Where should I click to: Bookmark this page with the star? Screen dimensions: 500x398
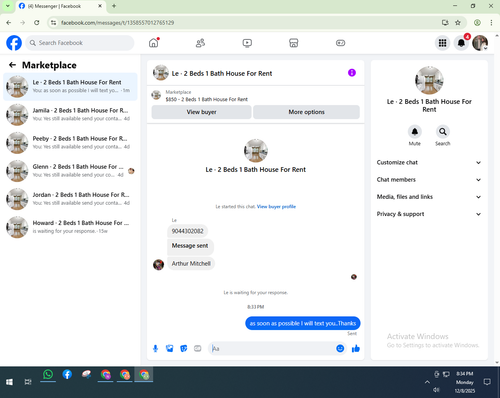click(458, 23)
